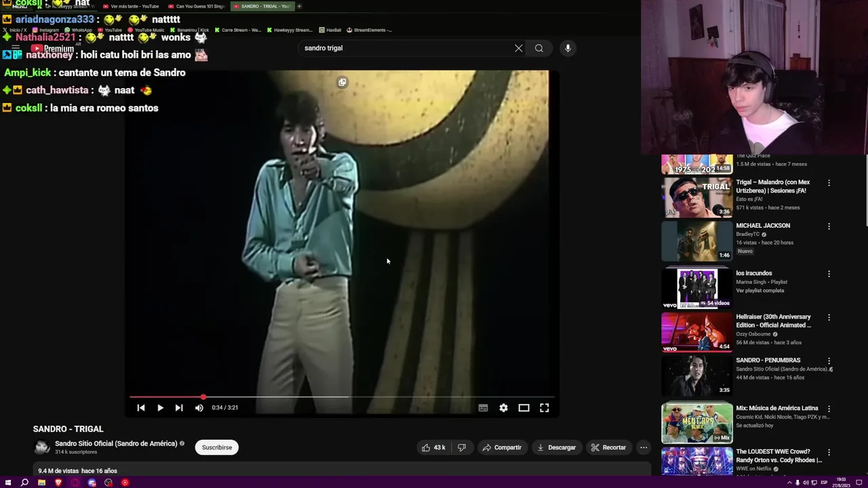Toggle subtitles on the video player
This screenshot has height=488, width=868.
[x=483, y=408]
